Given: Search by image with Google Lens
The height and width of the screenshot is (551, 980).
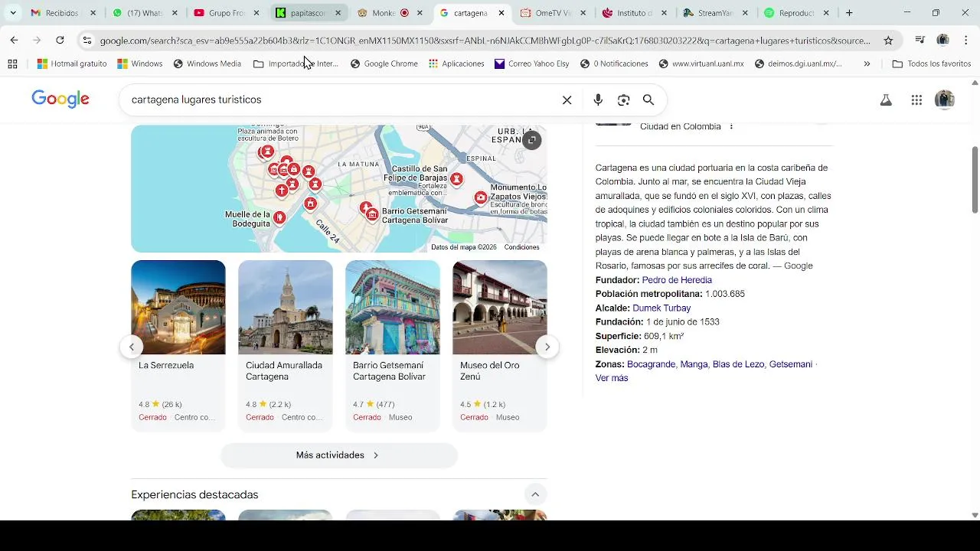Looking at the screenshot, I should click(x=623, y=99).
